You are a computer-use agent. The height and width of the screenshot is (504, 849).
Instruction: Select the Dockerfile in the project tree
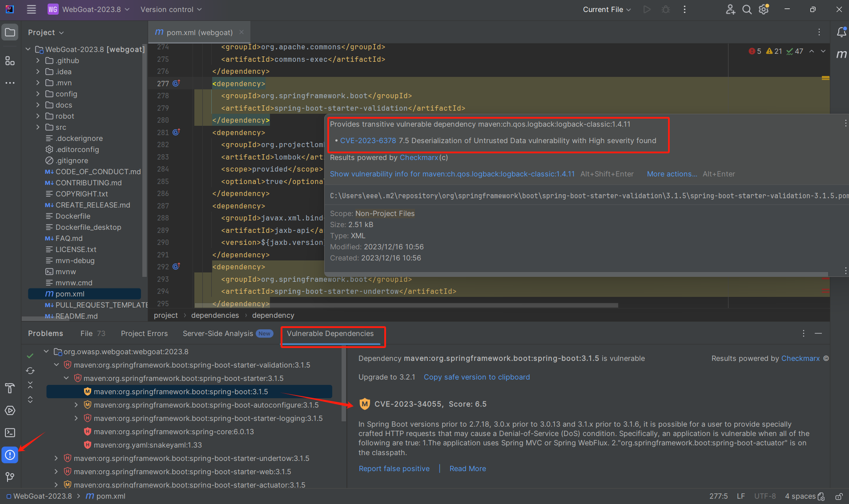[73, 216]
